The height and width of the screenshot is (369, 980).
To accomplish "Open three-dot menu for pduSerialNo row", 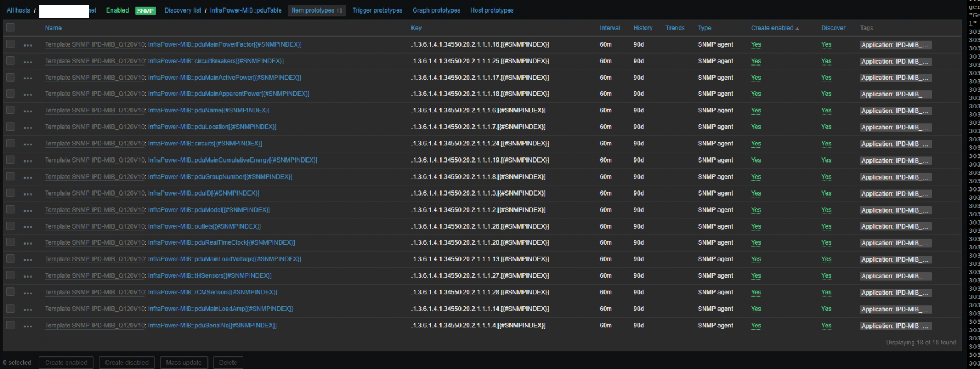I will [x=28, y=326].
